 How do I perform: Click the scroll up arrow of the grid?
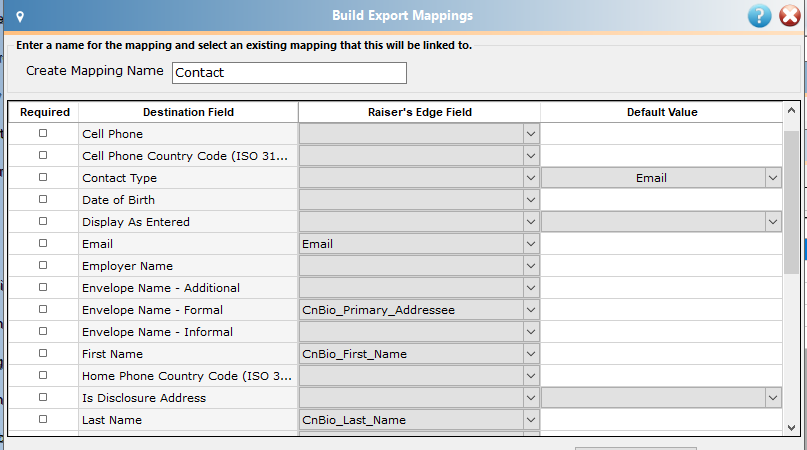coord(791,110)
